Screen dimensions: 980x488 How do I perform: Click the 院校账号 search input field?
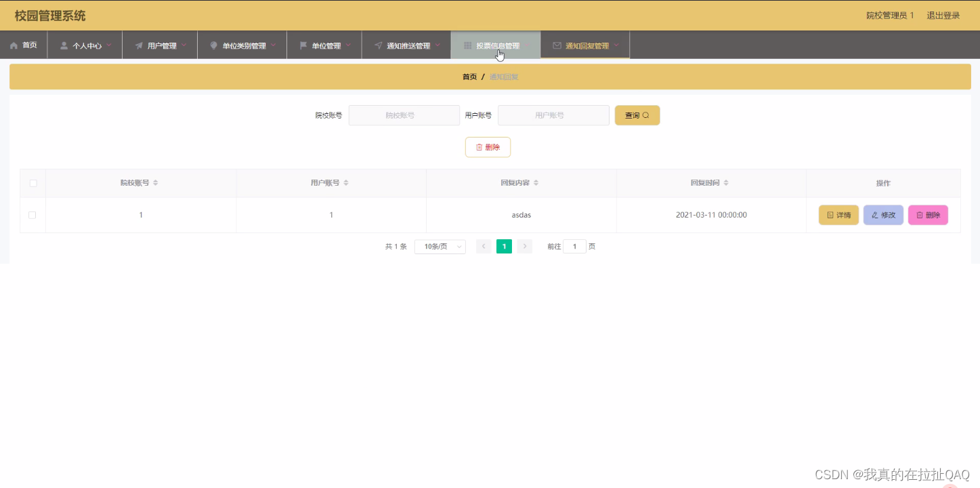pyautogui.click(x=404, y=115)
